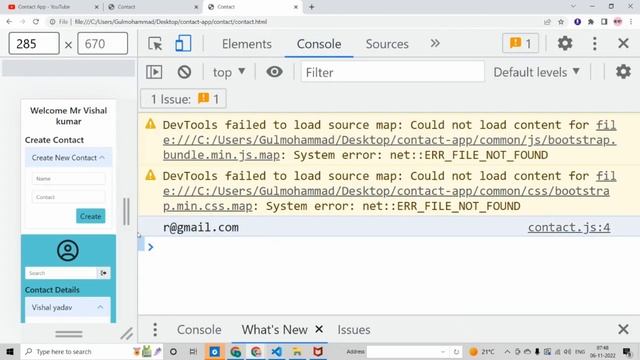Viewport: 640px width, 360px height.
Task: Open the contact.js:4 source link
Action: (x=569, y=227)
